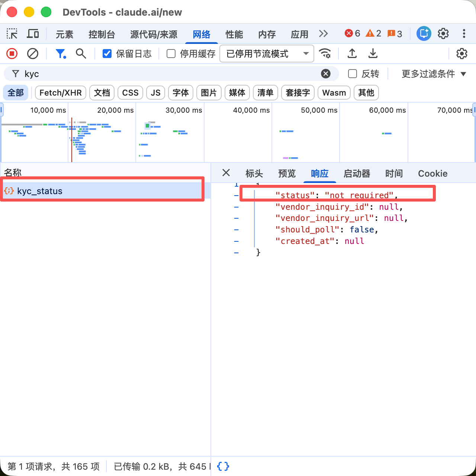This screenshot has height=476, width=476.
Task: Collapse the fold marker beside "status" line
Action: click(x=237, y=195)
